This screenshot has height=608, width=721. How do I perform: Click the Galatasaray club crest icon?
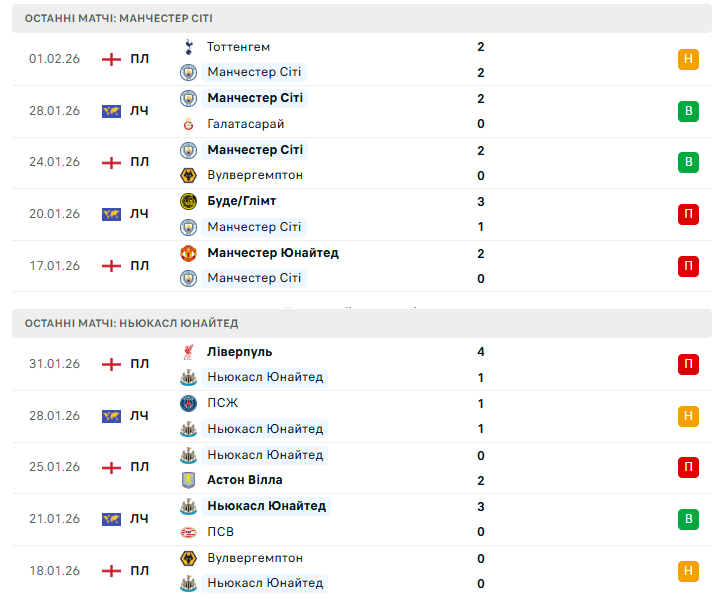click(x=188, y=124)
